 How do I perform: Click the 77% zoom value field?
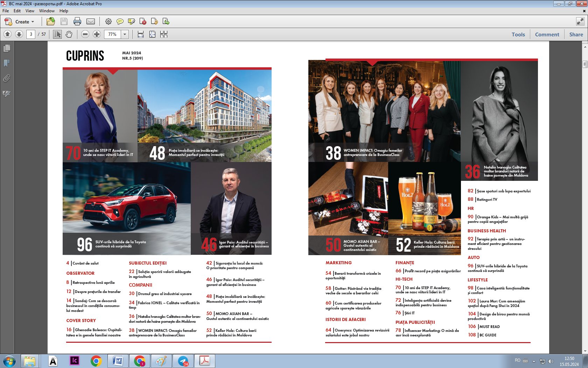coord(113,34)
